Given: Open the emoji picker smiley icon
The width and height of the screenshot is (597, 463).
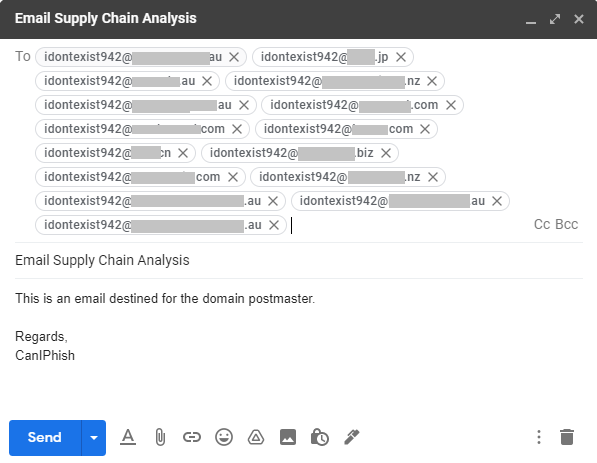Looking at the screenshot, I should [224, 437].
